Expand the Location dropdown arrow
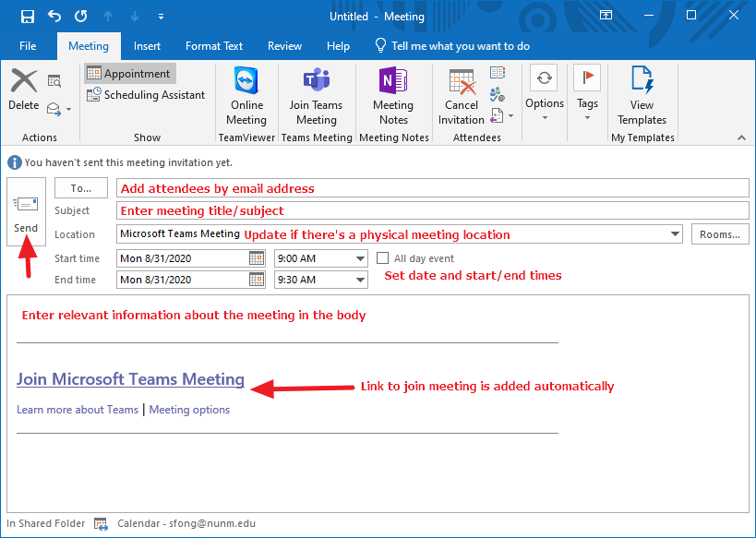Image resolution: width=756 pixels, height=538 pixels. point(675,234)
